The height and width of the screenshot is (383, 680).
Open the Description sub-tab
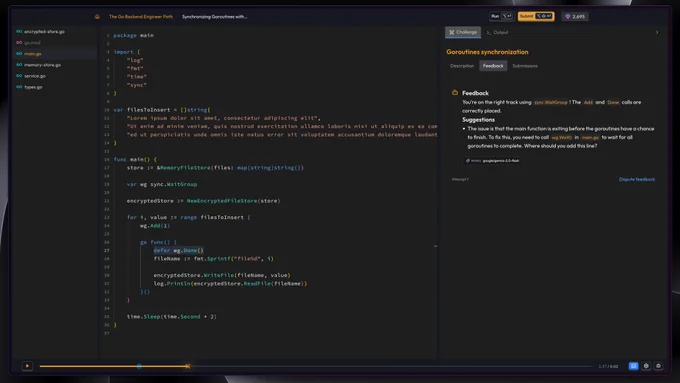[x=462, y=66]
